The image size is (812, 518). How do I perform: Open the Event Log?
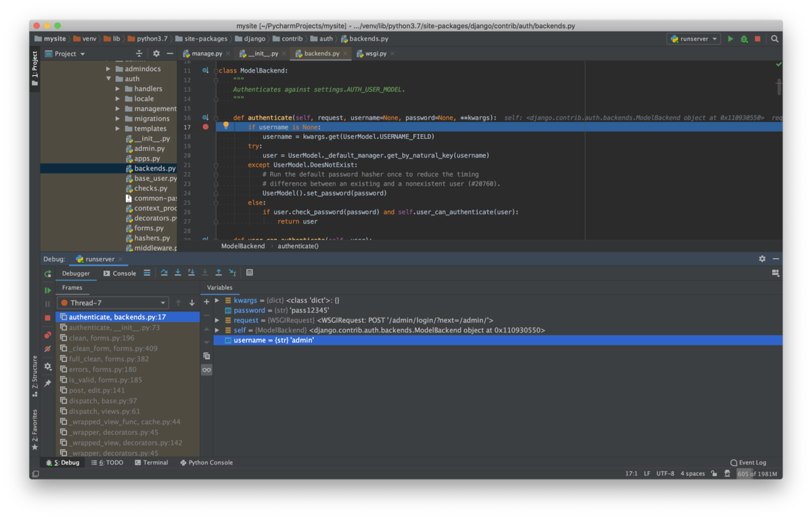pos(748,463)
